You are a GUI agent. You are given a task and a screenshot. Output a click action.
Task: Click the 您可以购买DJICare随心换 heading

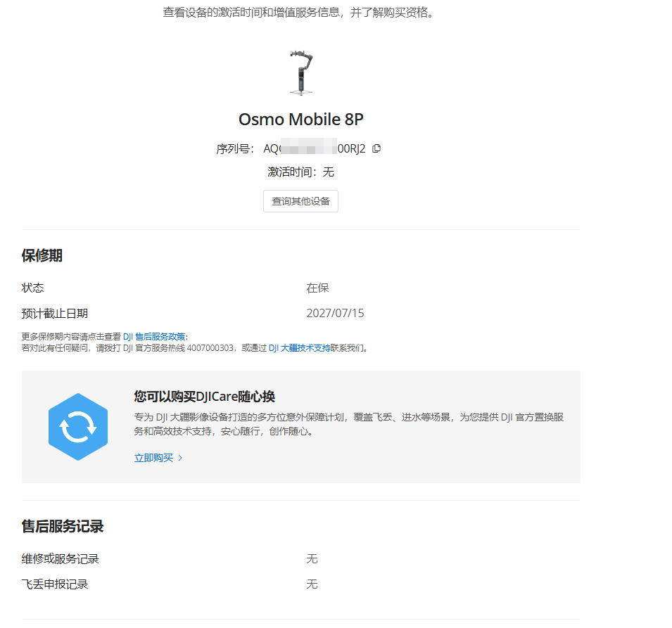(204, 396)
